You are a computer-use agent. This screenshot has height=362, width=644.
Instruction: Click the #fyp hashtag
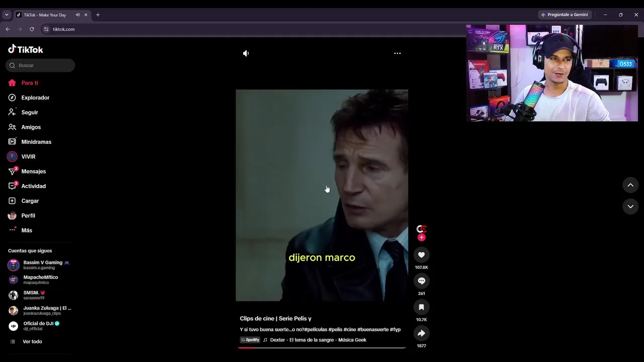395,330
